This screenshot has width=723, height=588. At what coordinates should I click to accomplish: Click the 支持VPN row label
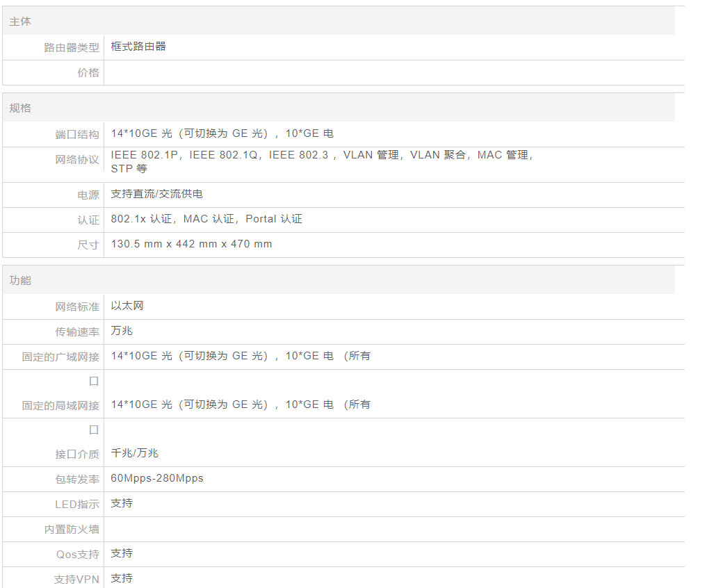click(76, 580)
